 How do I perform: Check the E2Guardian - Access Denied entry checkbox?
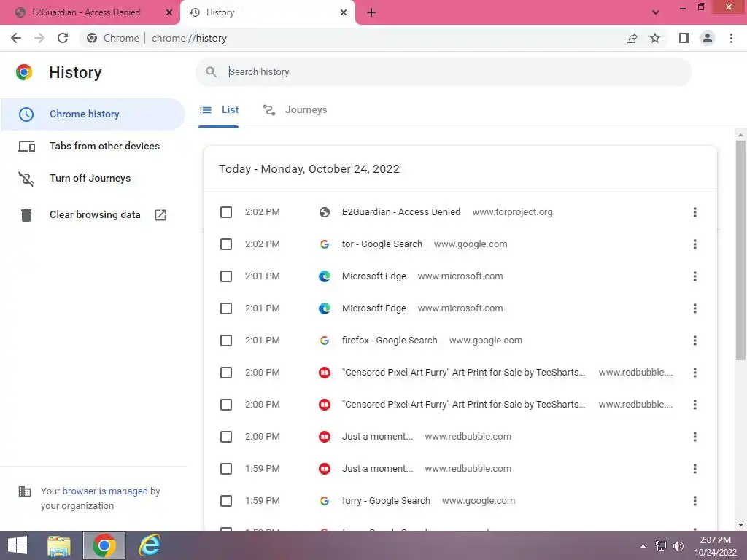226,212
